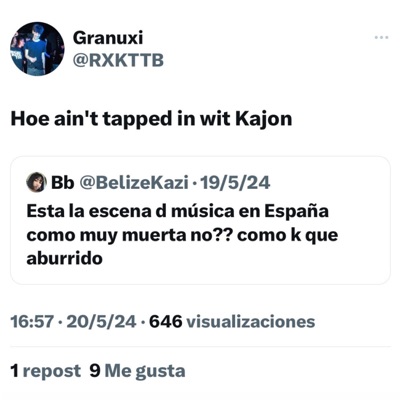Open the Bb display name in quote
This screenshot has height=400, width=400.
pyautogui.click(x=62, y=182)
